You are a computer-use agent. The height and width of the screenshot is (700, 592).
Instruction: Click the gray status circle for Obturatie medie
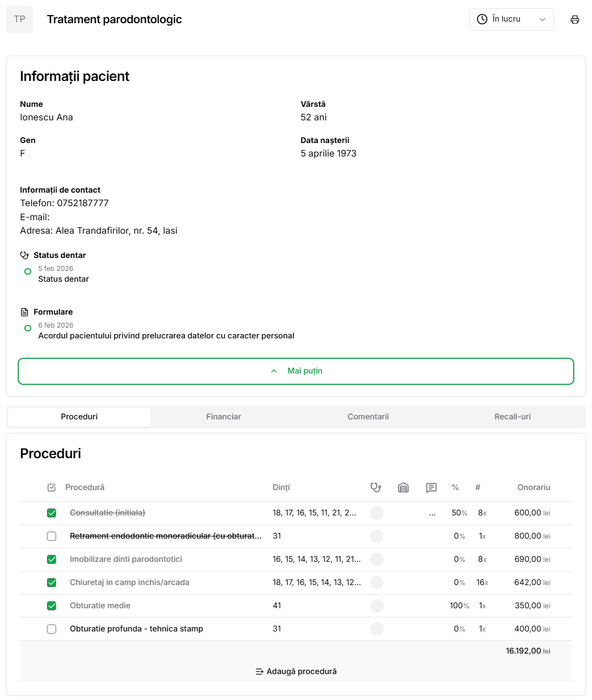[x=377, y=606]
